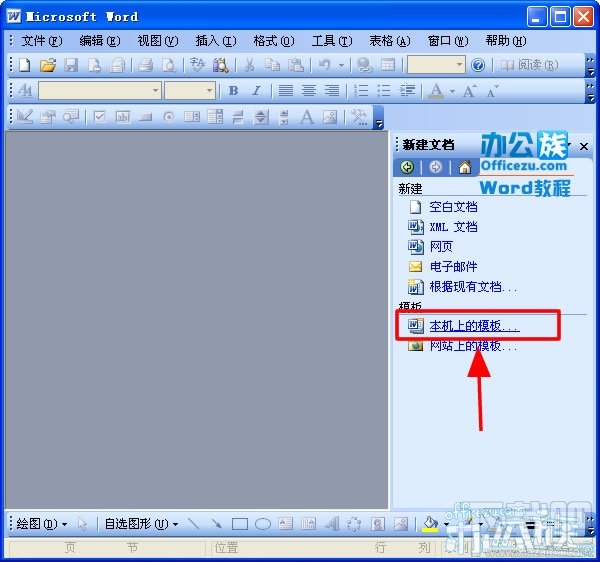
Task: Click the Print icon in toolbar
Action: pyautogui.click(x=146, y=65)
